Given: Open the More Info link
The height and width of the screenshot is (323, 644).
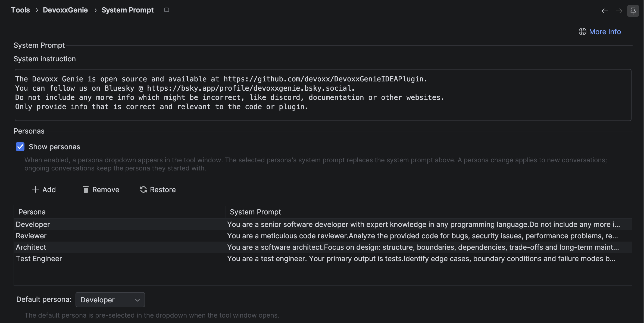Looking at the screenshot, I should [x=605, y=32].
